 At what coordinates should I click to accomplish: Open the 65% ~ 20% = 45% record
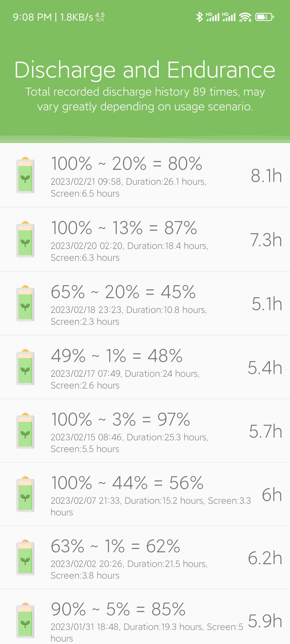(x=145, y=303)
